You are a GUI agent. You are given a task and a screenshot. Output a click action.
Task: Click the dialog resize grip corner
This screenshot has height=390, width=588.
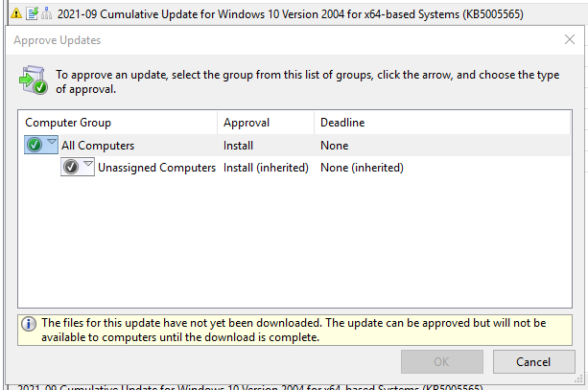[x=578, y=379]
